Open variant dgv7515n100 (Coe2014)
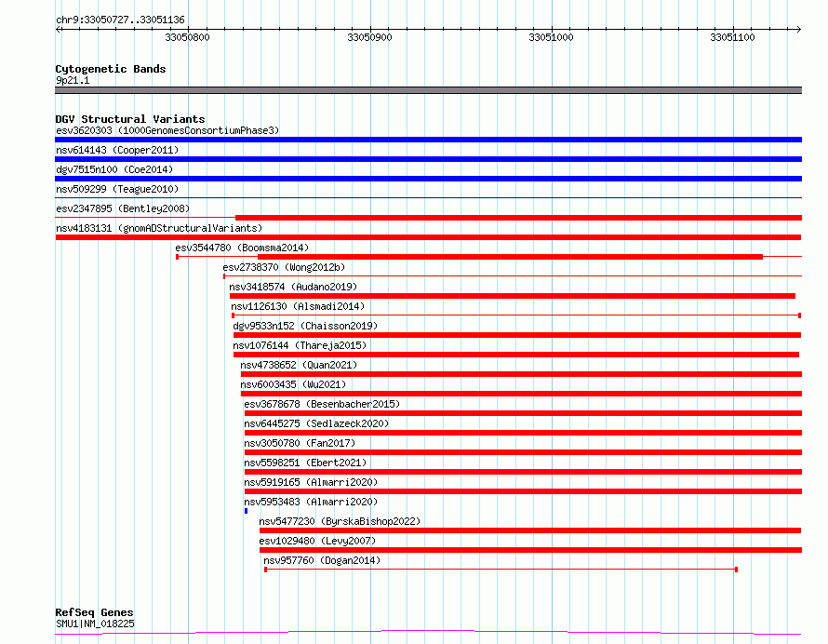This screenshot has width=828, height=644. tap(114, 169)
